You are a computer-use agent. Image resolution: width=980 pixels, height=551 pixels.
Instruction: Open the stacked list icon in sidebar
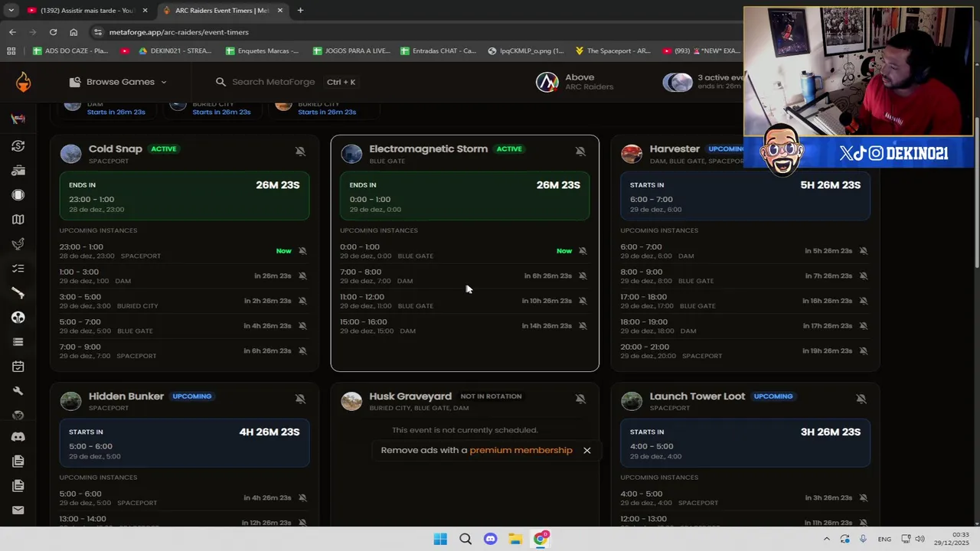click(x=18, y=342)
